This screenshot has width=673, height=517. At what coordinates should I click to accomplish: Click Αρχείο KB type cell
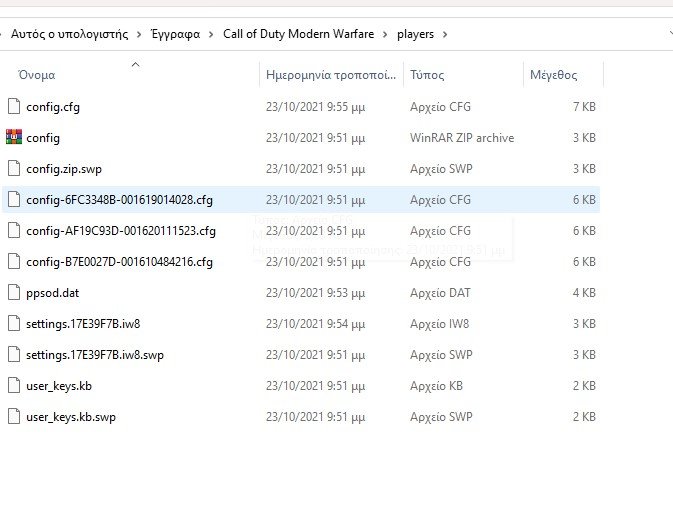click(x=437, y=386)
